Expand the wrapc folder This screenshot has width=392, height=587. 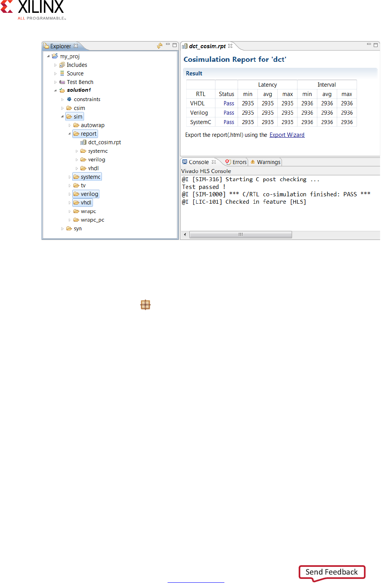tap(70, 211)
